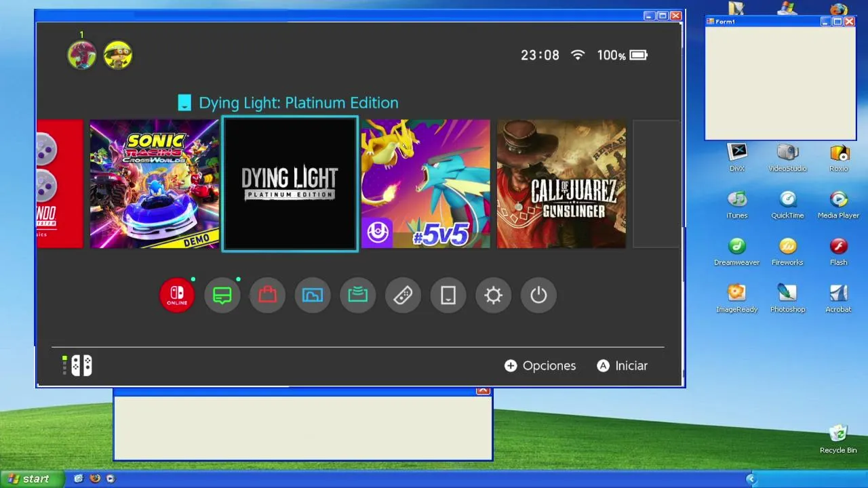The height and width of the screenshot is (488, 868).
Task: Open the DivX desktop icon
Action: pyautogui.click(x=737, y=159)
